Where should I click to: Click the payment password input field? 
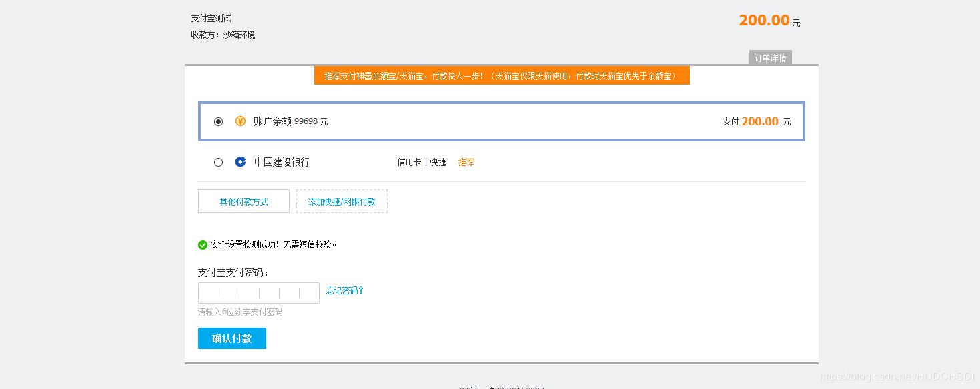258,292
